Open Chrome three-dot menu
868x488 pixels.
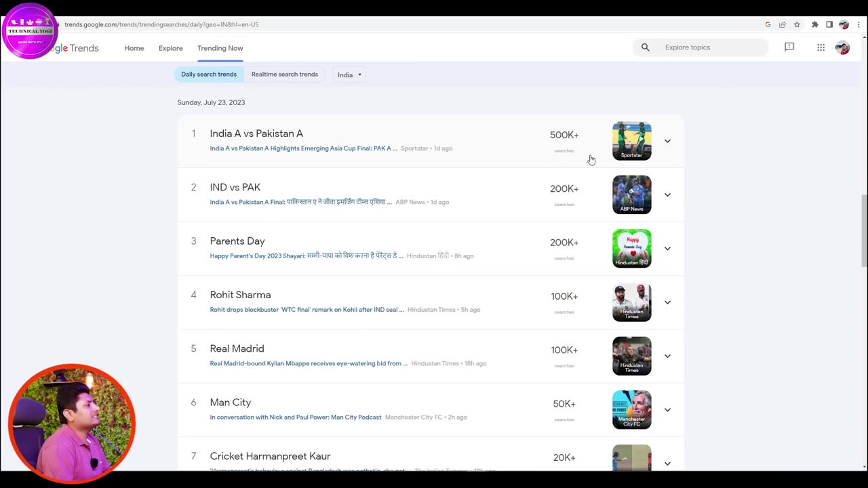click(x=859, y=24)
